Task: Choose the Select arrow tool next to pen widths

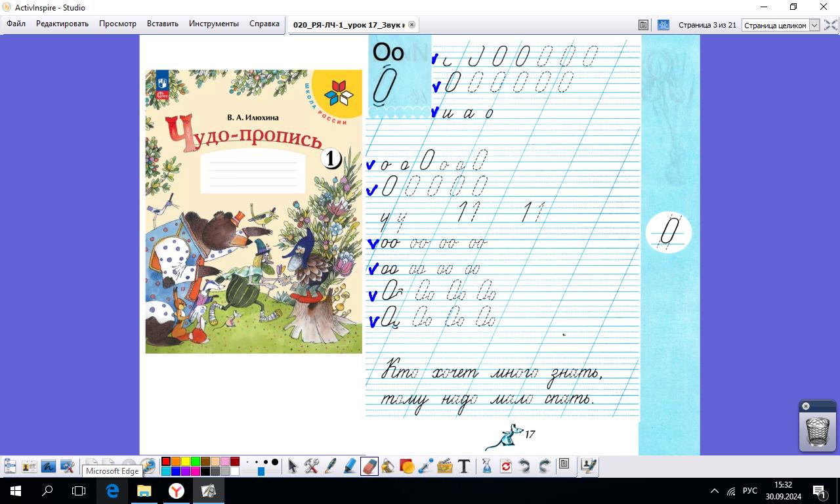Action: click(x=293, y=466)
